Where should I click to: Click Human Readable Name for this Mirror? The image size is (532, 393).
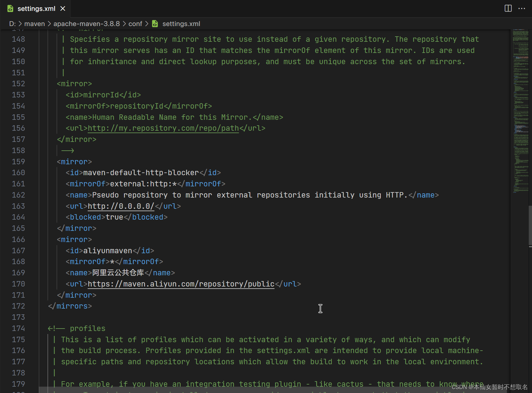click(x=172, y=117)
